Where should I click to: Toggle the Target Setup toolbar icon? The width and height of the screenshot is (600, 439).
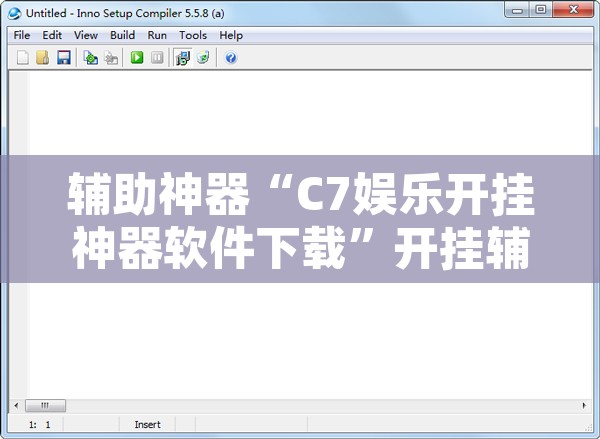[183, 58]
